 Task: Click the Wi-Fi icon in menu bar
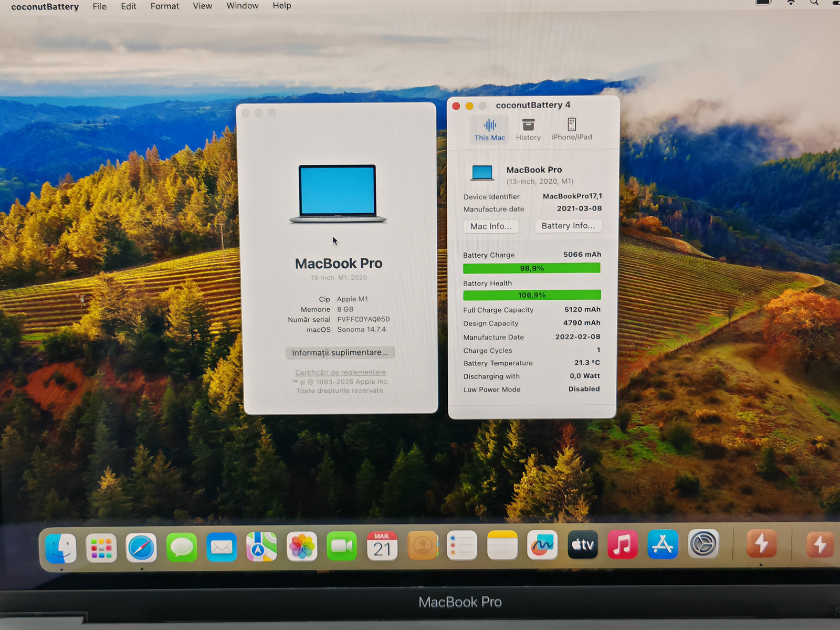pos(791,3)
